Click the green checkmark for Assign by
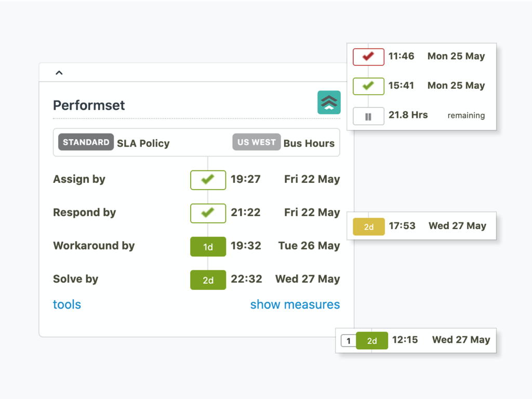The width and height of the screenshot is (532, 399). pyautogui.click(x=208, y=180)
